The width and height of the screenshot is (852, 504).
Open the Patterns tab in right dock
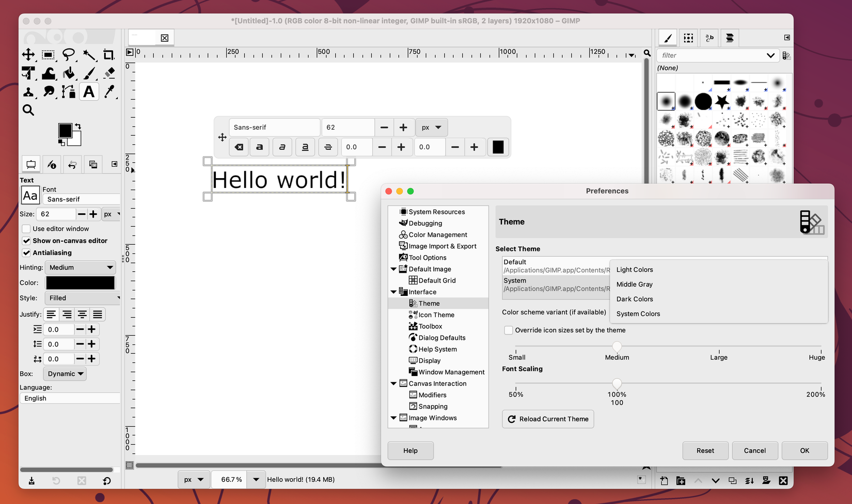pos(688,38)
